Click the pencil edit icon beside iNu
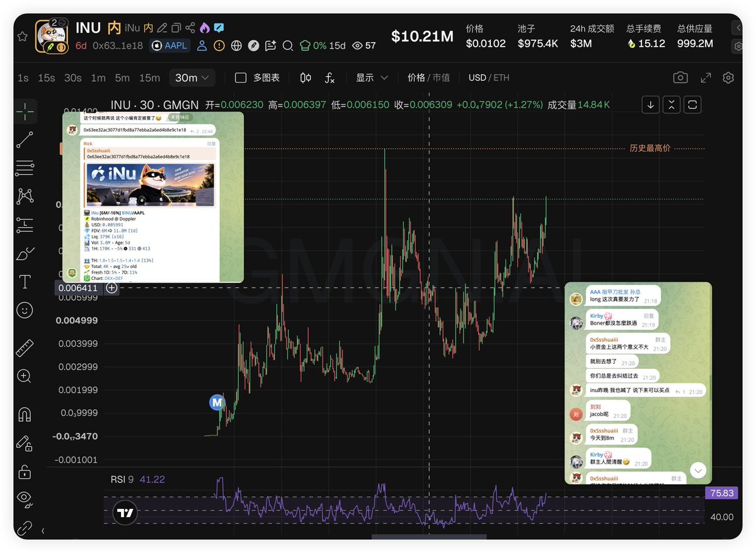Screen dimensions: 756x553 [162, 28]
